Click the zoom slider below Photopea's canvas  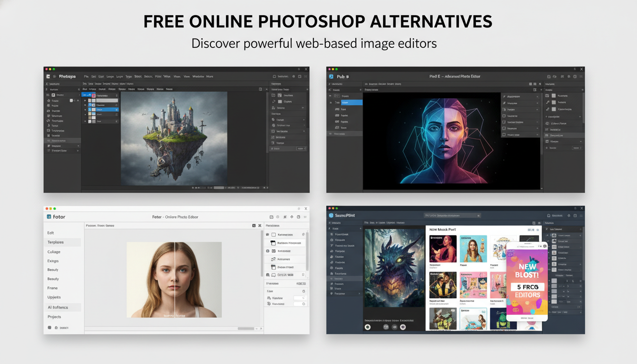pyautogui.click(x=219, y=188)
